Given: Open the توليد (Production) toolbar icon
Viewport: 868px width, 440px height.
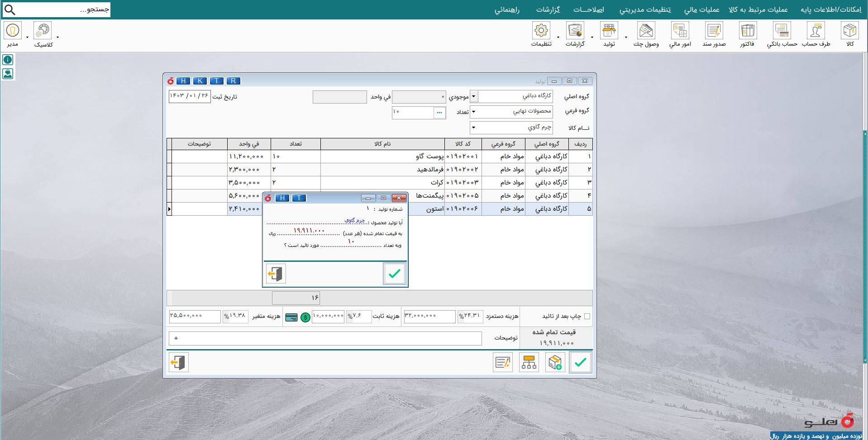Looking at the screenshot, I should [609, 31].
